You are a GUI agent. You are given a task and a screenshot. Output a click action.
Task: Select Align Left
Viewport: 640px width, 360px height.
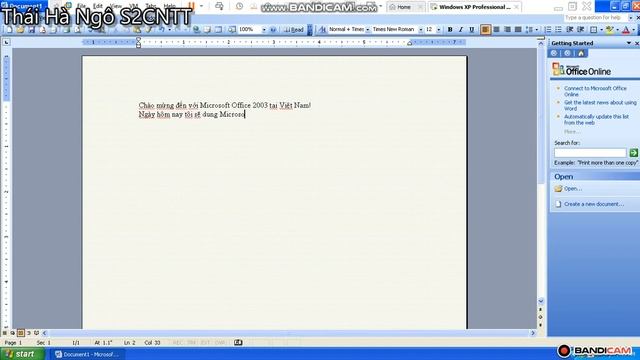pos(485,30)
